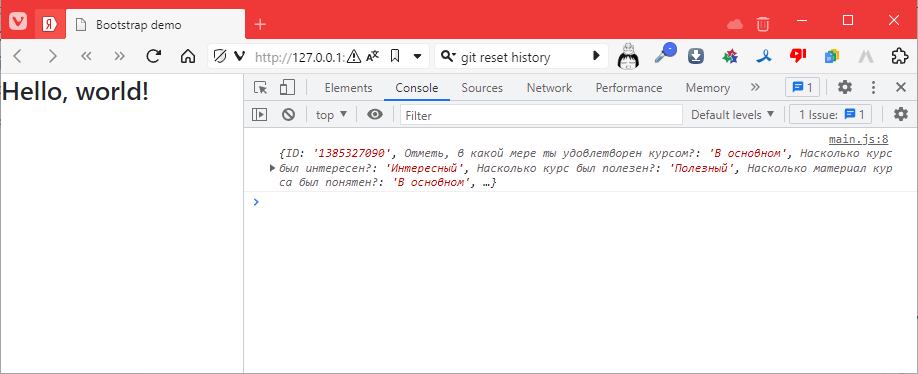Open DevTools three-dot customize menu
The width and height of the screenshot is (918, 374).
click(873, 88)
